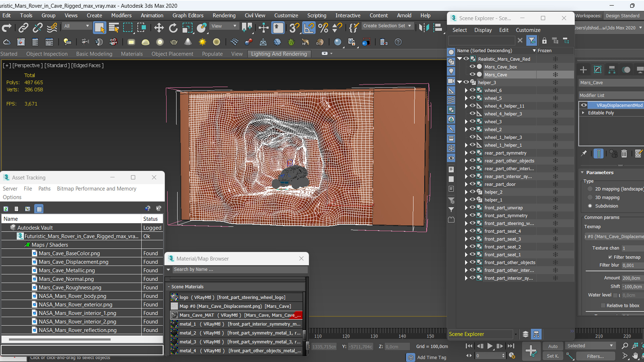Toggle the Filter texmap checkbox

click(x=610, y=257)
